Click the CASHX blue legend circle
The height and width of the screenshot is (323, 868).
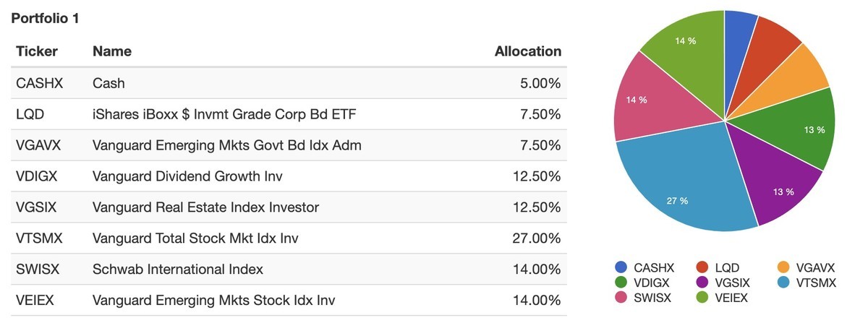coord(621,267)
